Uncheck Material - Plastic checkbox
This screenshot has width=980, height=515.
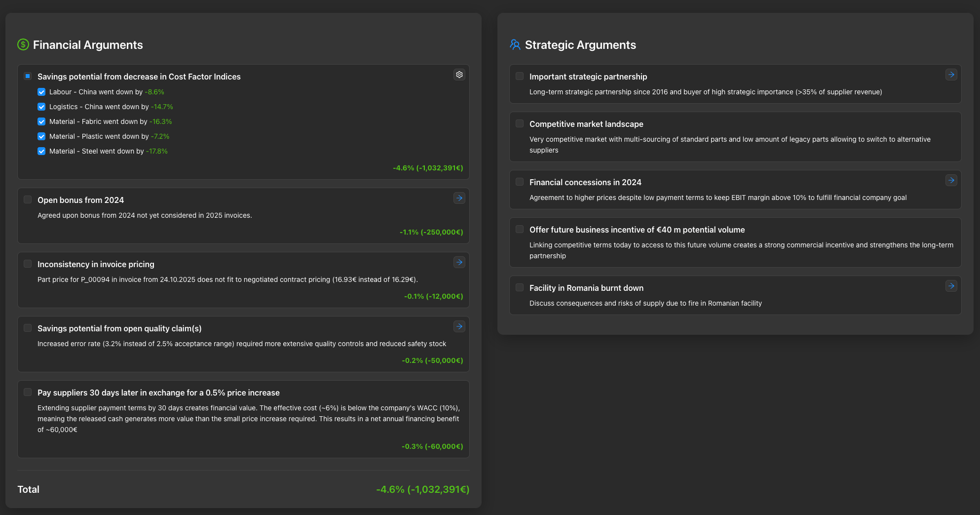(41, 136)
